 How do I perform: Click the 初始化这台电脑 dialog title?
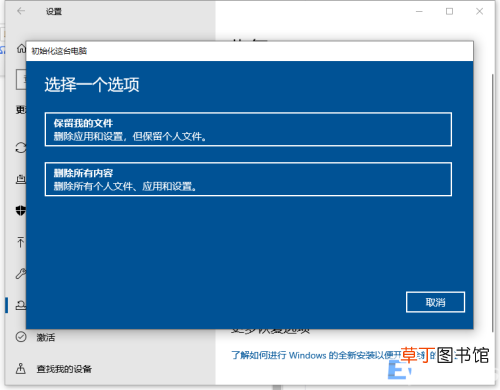[x=59, y=51]
